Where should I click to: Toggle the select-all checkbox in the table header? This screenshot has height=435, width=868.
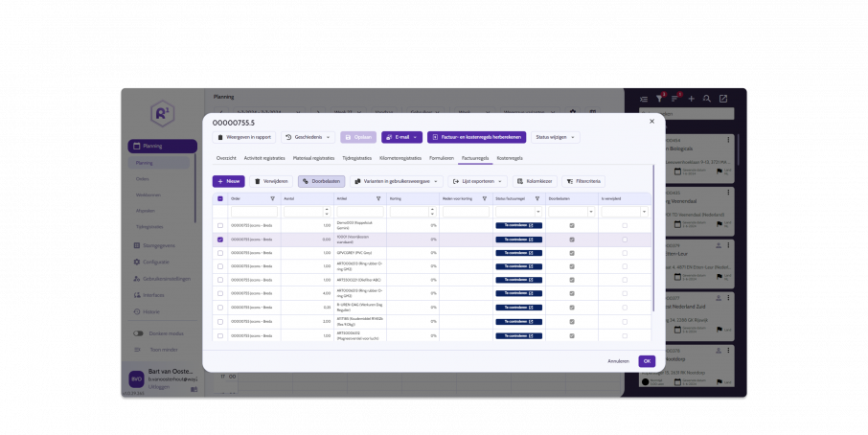click(220, 198)
